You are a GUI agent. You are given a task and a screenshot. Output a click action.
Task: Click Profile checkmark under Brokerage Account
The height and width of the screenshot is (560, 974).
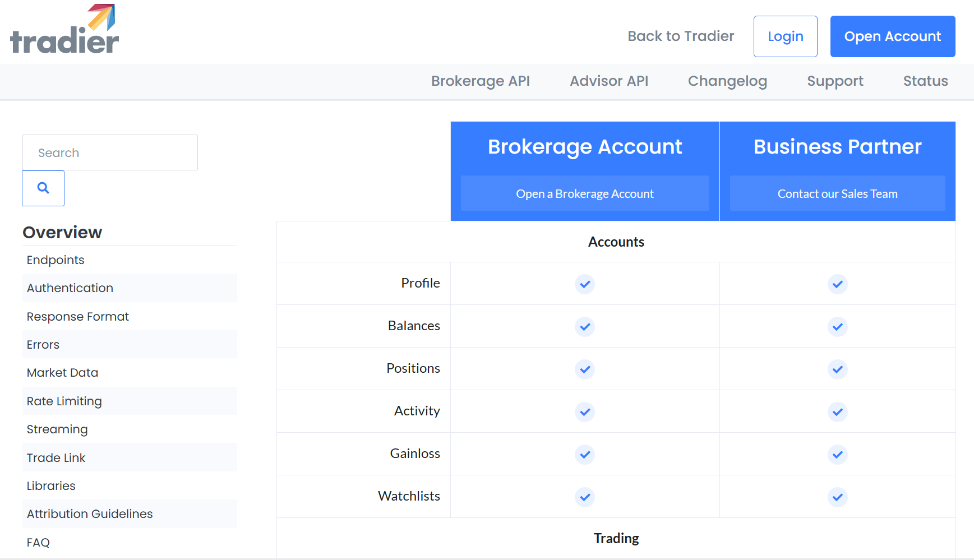585,284
